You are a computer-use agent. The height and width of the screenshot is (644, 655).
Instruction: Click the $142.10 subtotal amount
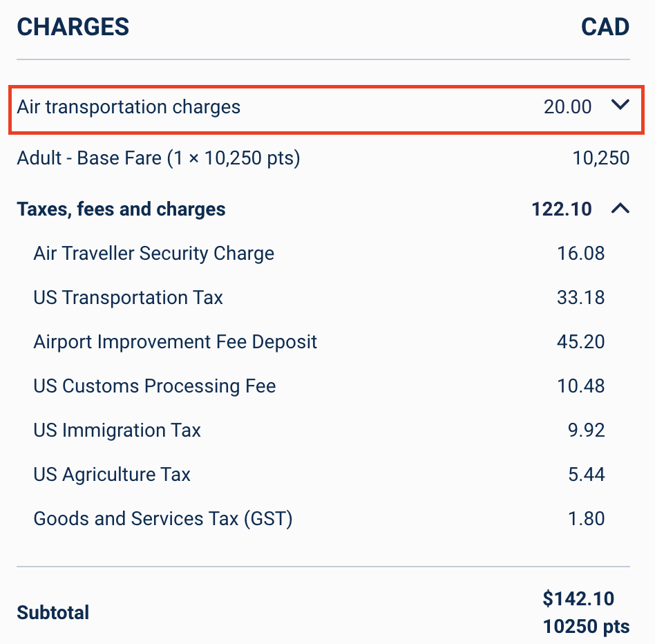pos(578,598)
